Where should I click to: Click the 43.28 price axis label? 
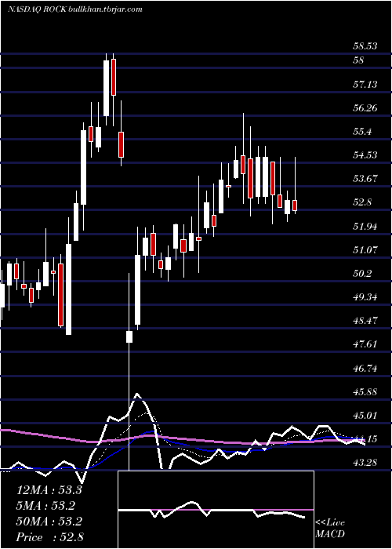[x=365, y=463]
